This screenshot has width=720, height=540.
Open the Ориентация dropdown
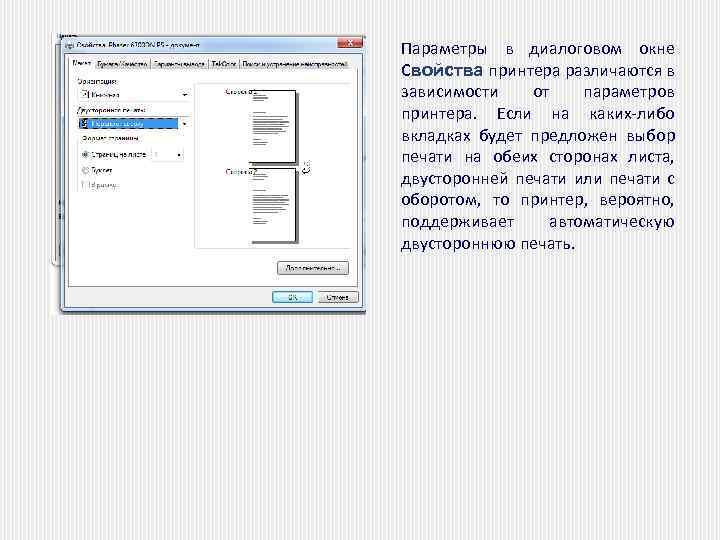134,95
